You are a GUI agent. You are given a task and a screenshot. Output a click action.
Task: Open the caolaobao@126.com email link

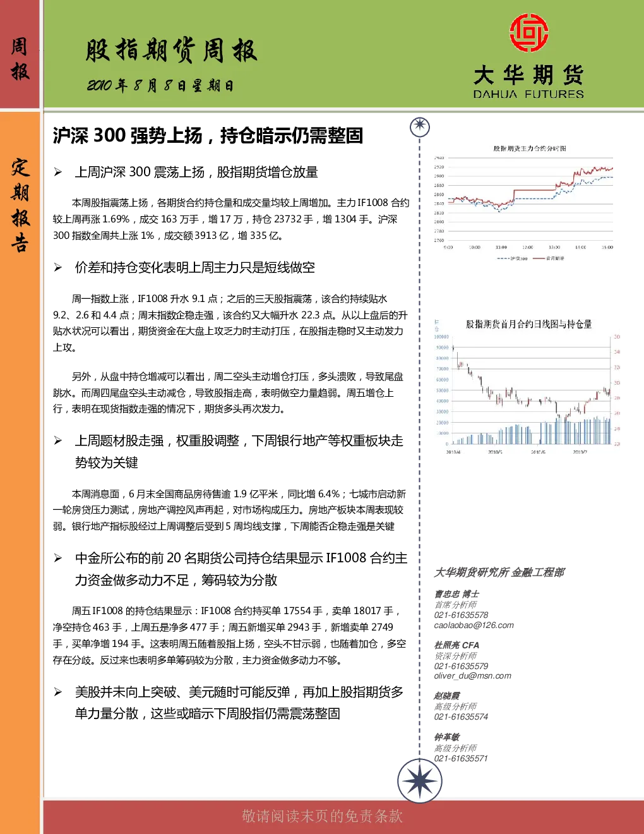474,625
